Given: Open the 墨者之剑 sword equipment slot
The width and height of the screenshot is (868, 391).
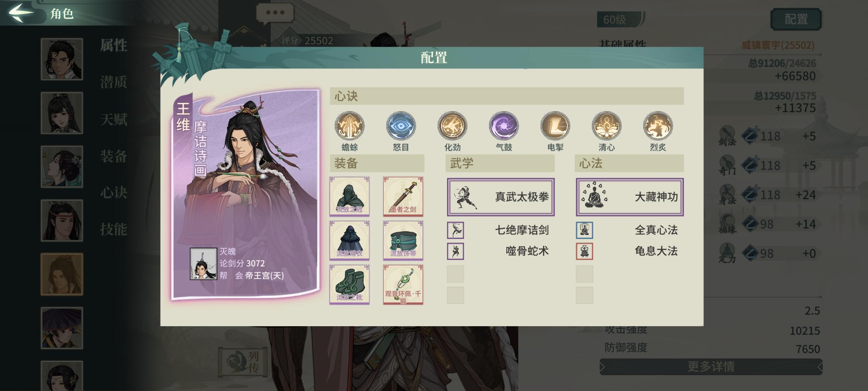Looking at the screenshot, I should (403, 196).
